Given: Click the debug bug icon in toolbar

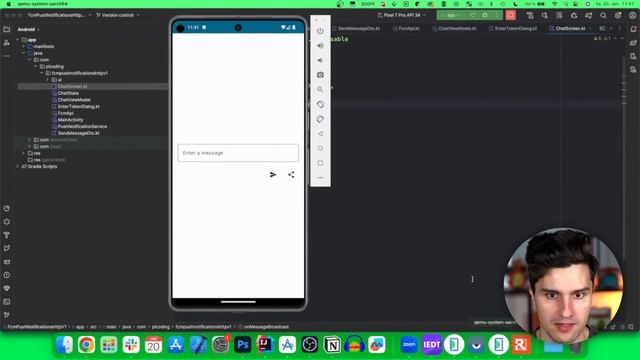Looking at the screenshot, I should point(485,15).
